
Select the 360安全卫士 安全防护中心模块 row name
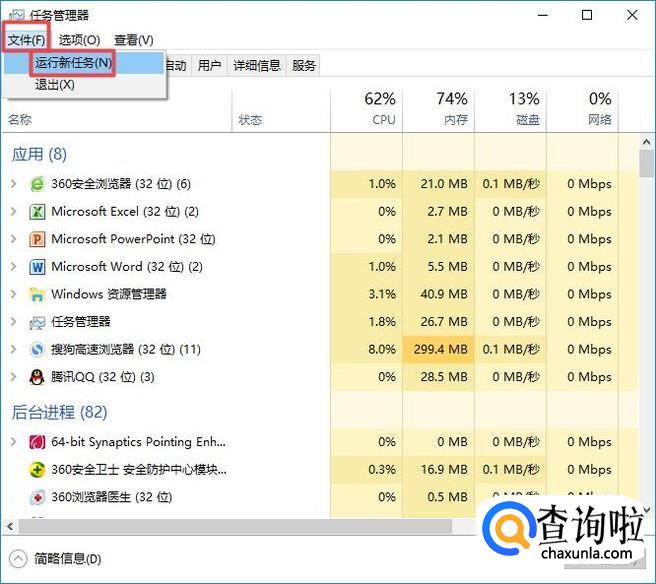click(x=139, y=469)
